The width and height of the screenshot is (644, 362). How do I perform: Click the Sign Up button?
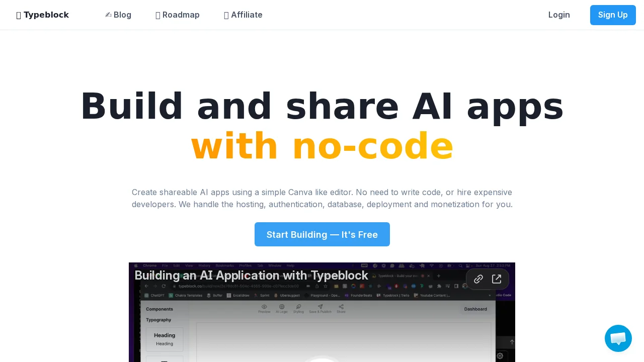[x=613, y=15]
